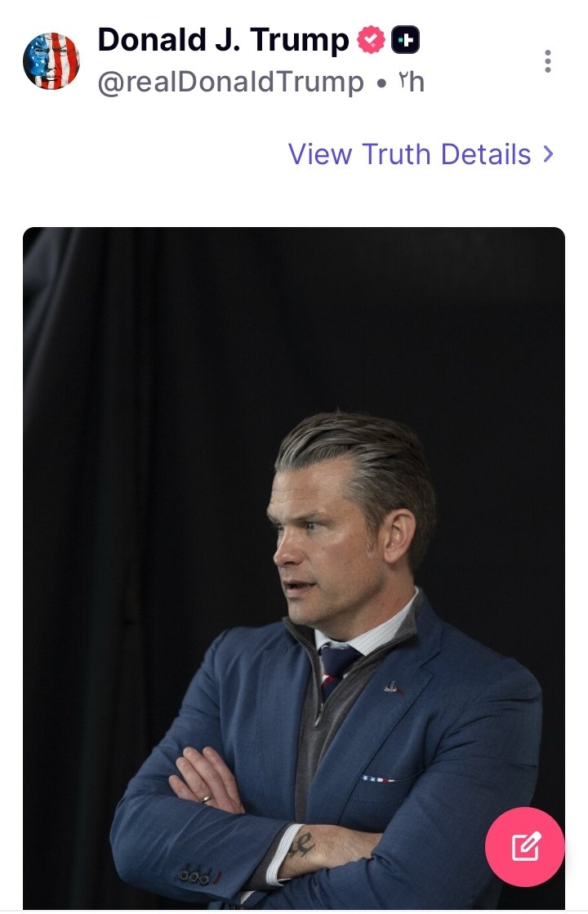Tap the lapel pin on the blue blazer
The height and width of the screenshot is (914, 588).
tap(393, 687)
